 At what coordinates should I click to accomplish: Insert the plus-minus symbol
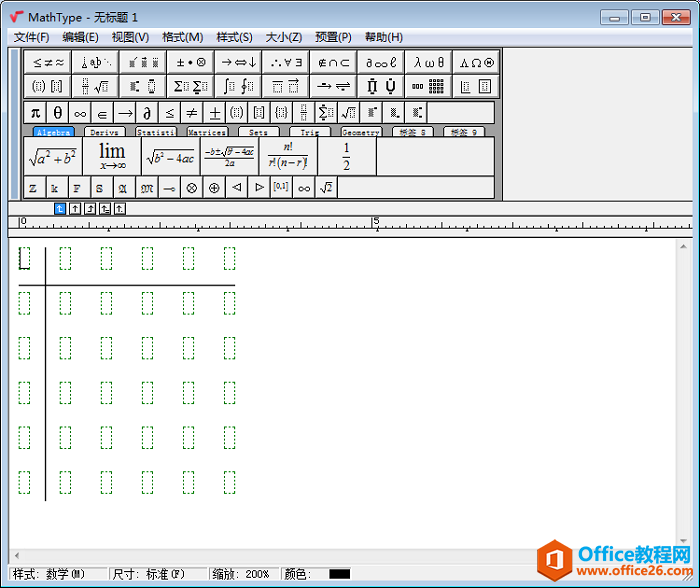(214, 113)
